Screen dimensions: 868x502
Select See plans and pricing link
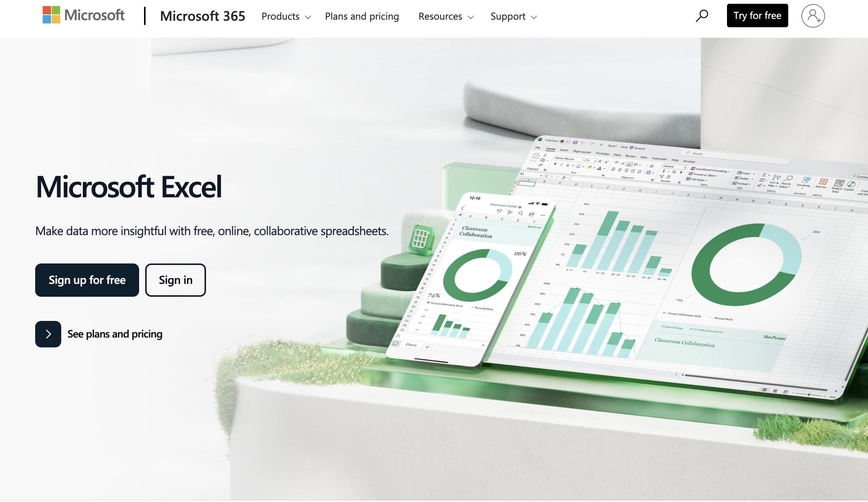pos(115,333)
